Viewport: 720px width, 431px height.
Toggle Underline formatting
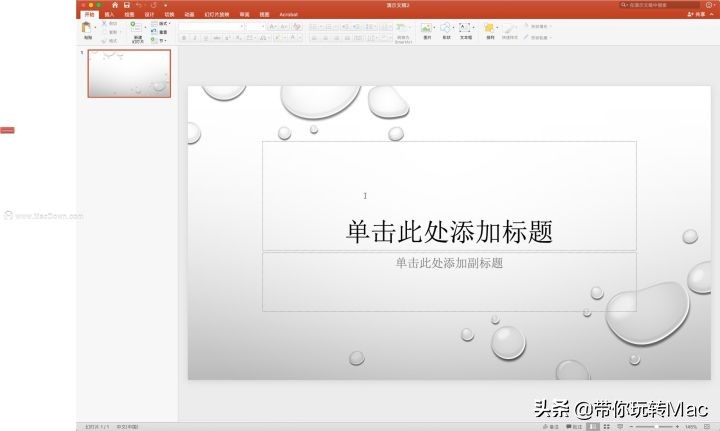206,38
